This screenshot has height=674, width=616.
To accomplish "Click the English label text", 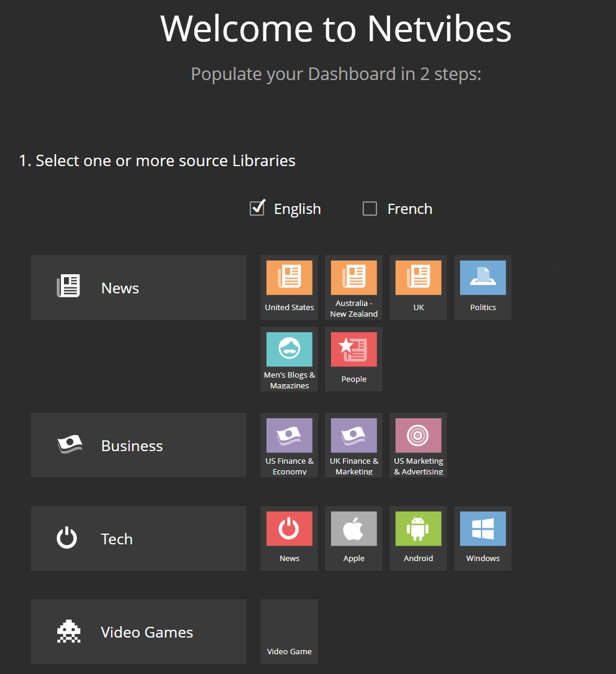I will [298, 209].
